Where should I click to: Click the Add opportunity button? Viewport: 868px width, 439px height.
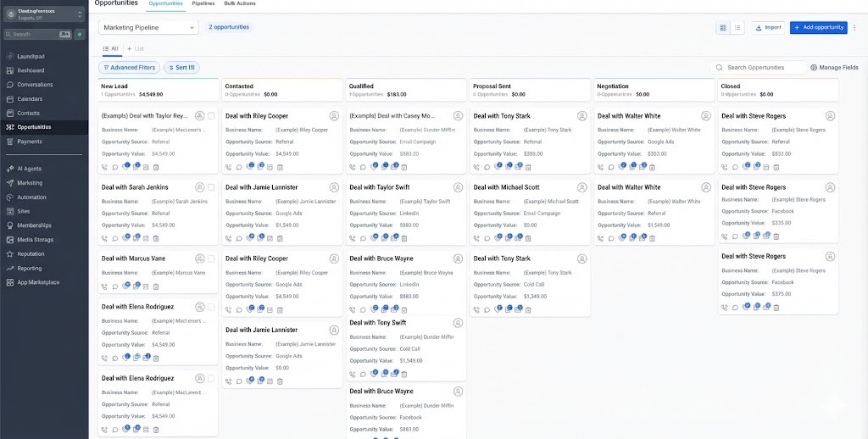tap(818, 28)
